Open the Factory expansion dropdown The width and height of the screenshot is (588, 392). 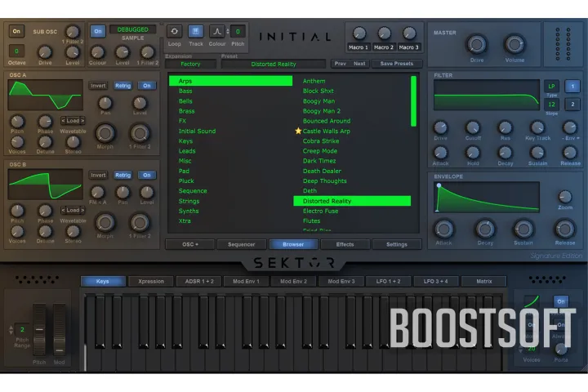[x=190, y=65]
